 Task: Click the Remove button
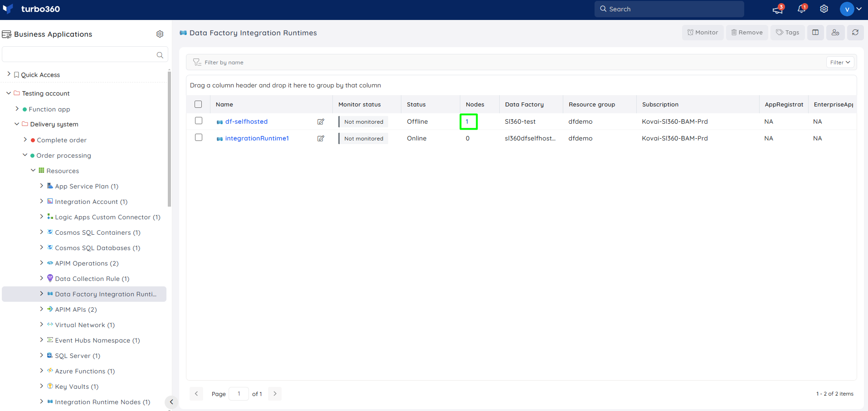tap(747, 32)
